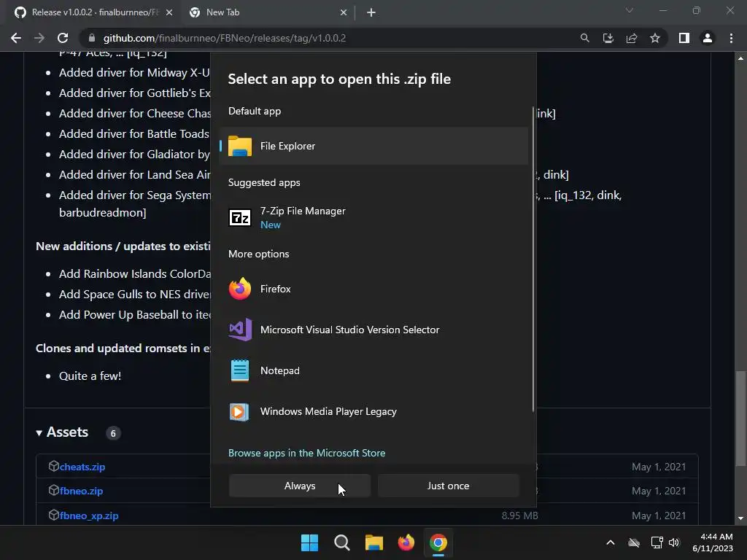The height and width of the screenshot is (560, 747).
Task: Open taskbar Search
Action: (x=341, y=542)
